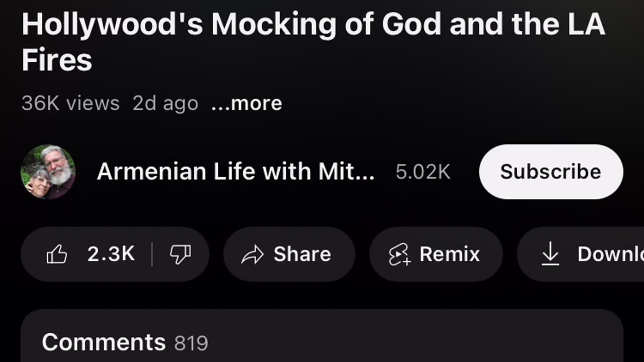The height and width of the screenshot is (362, 644).
Task: Click the thumbs down dislike icon
Action: tap(180, 255)
